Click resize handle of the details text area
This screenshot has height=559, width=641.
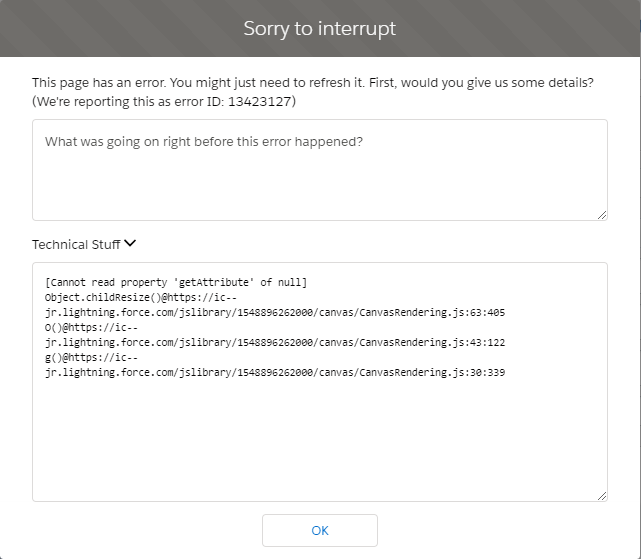(x=602, y=215)
